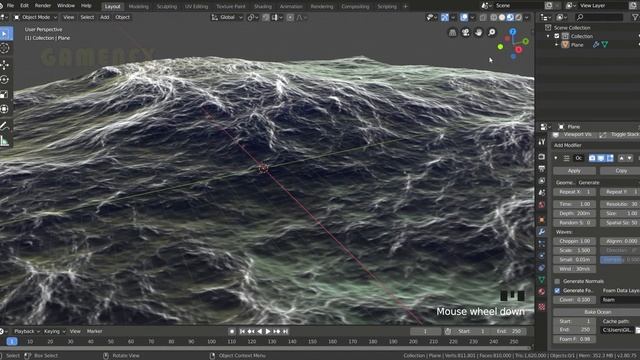Select the Scale tool in the viewport toolbar
This screenshot has height=360, width=640.
(x=4, y=94)
